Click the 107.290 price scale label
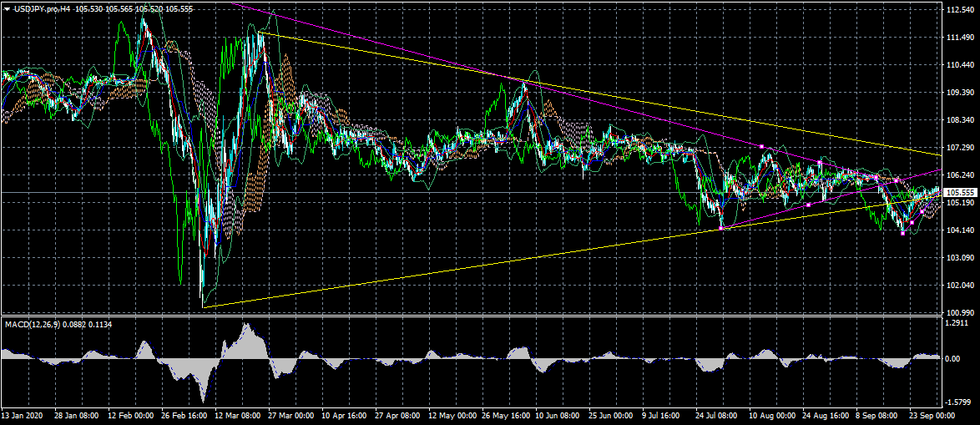The image size is (980, 425). pos(958,148)
